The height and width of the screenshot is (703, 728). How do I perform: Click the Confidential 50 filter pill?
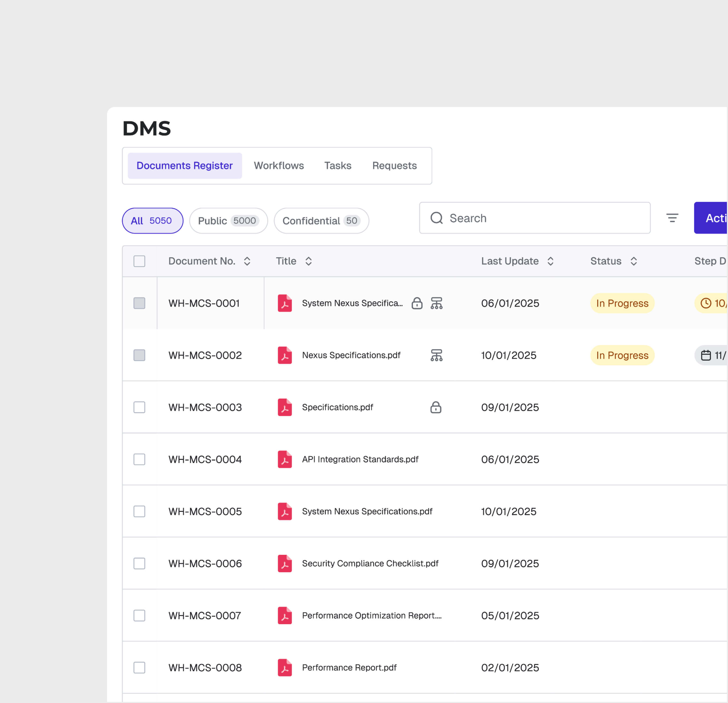pos(321,220)
